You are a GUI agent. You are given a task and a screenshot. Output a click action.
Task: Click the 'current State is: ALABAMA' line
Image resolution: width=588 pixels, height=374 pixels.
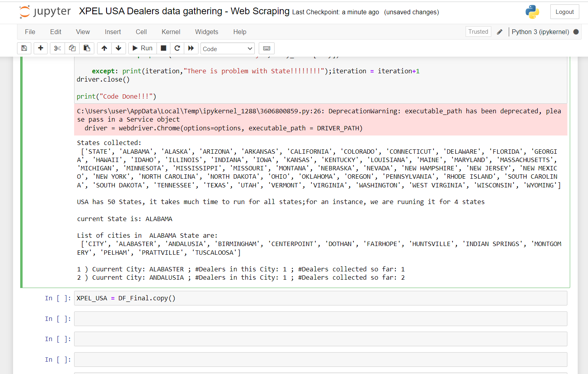click(124, 219)
